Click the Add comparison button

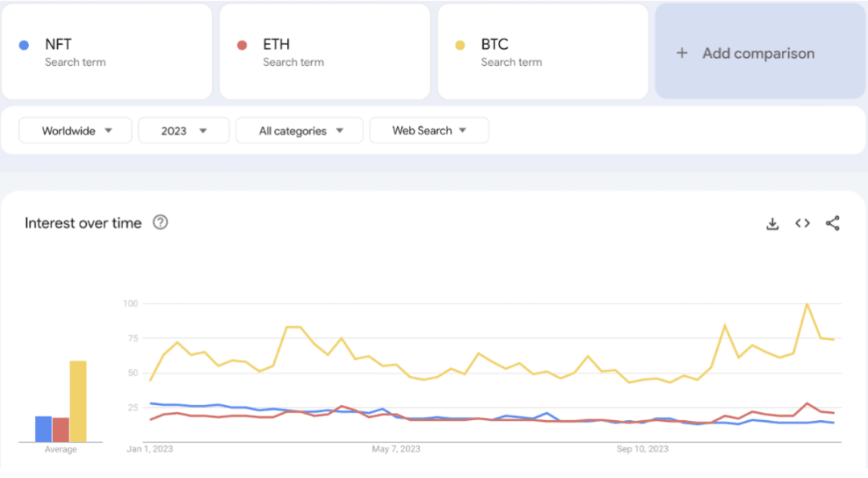(x=759, y=53)
